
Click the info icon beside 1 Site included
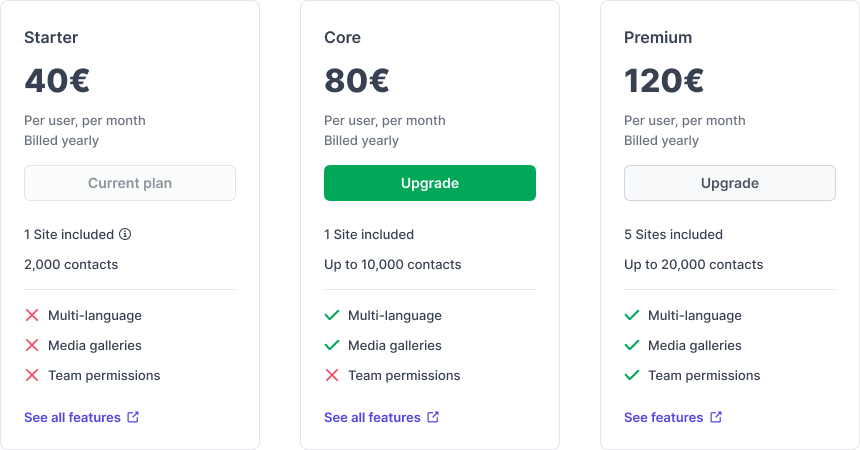(x=125, y=234)
